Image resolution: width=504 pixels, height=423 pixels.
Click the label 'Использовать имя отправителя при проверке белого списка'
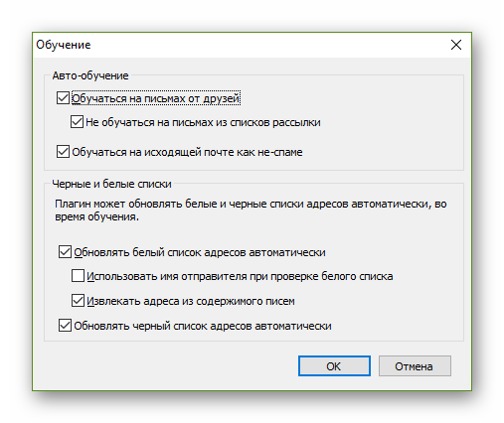click(240, 276)
